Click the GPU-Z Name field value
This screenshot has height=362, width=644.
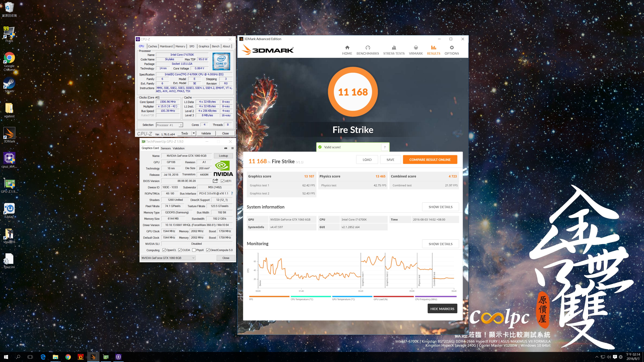click(186, 156)
